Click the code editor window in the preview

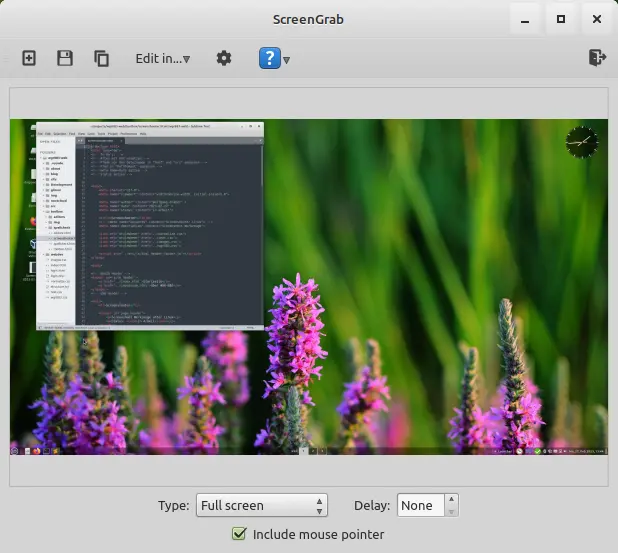click(x=150, y=225)
